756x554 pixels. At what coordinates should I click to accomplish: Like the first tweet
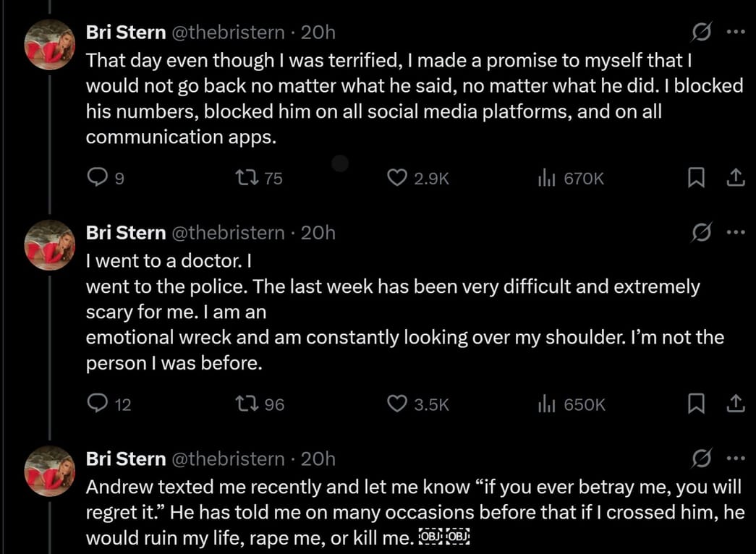396,177
